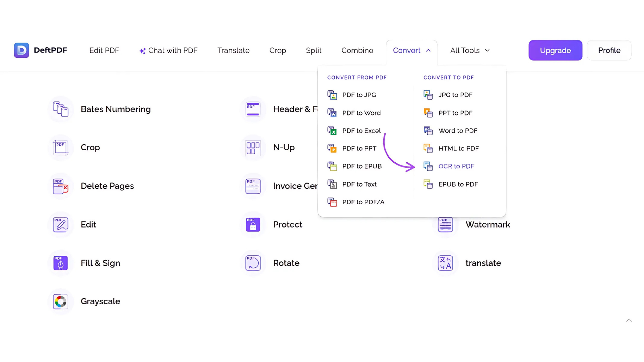This screenshot has height=362, width=644.
Task: Click the translate language icon
Action: point(445,263)
